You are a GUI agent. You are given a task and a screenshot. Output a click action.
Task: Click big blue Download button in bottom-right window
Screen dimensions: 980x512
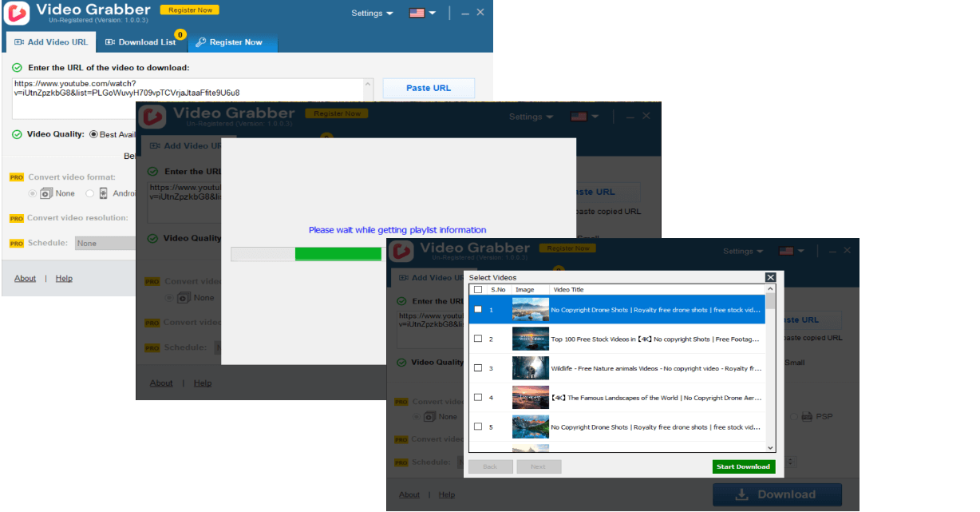coord(776,494)
